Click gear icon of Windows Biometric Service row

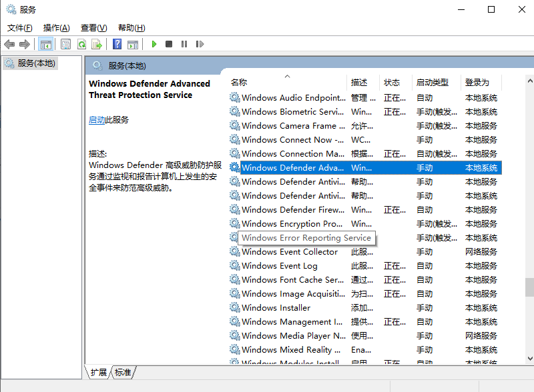pos(235,111)
